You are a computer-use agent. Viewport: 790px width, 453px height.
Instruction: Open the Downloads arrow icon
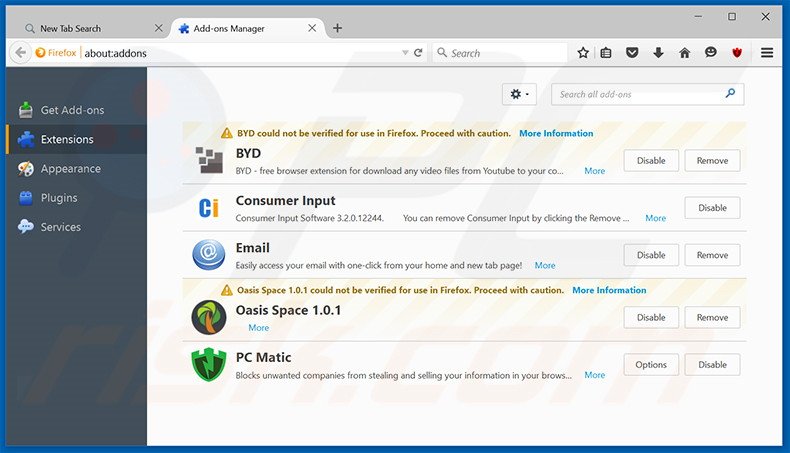coord(658,52)
